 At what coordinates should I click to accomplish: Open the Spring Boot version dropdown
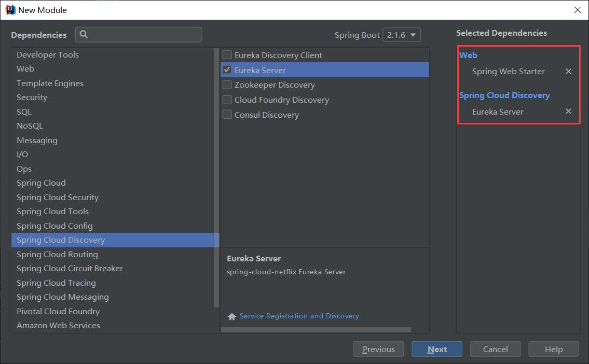click(402, 35)
